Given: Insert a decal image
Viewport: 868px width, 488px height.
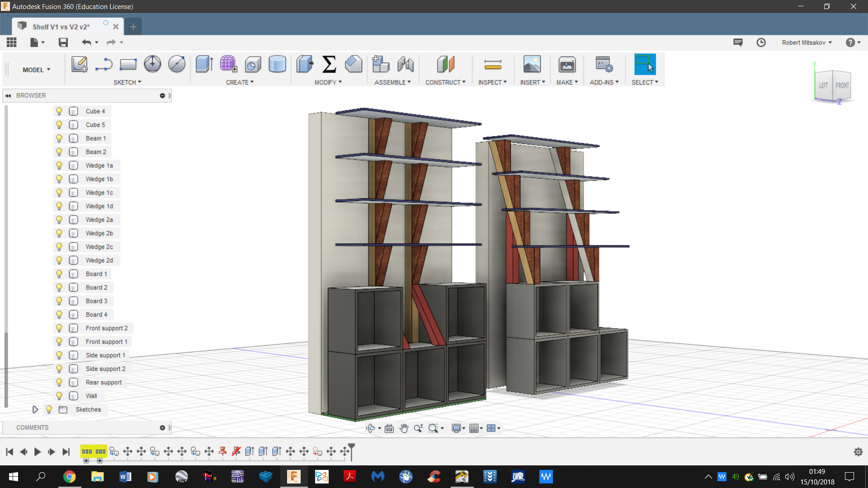Looking at the screenshot, I should click(532, 64).
